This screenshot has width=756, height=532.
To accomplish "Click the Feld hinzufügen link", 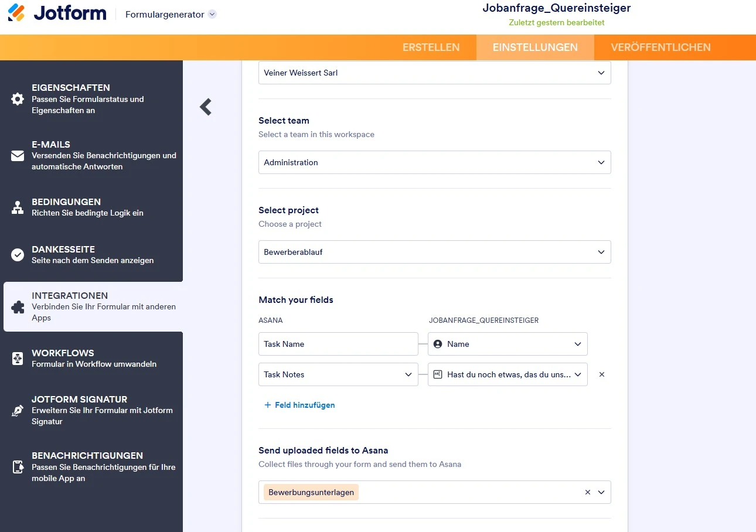I will coord(299,405).
